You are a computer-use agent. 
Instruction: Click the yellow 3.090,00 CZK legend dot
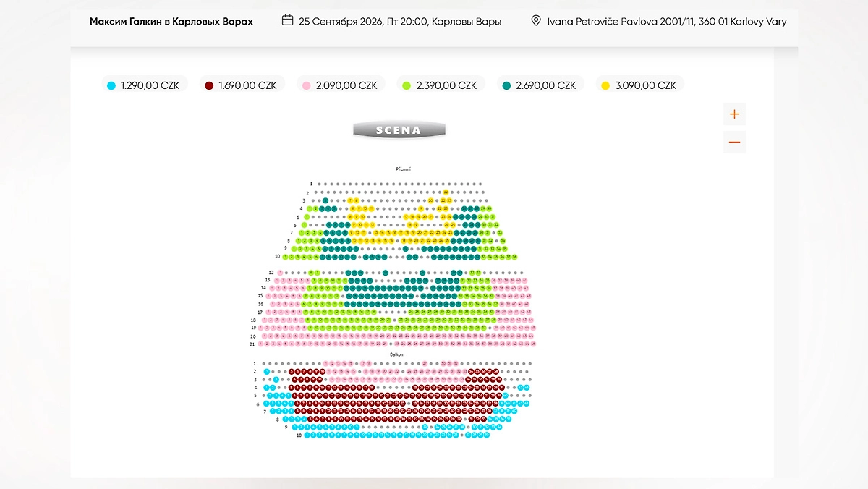(605, 85)
